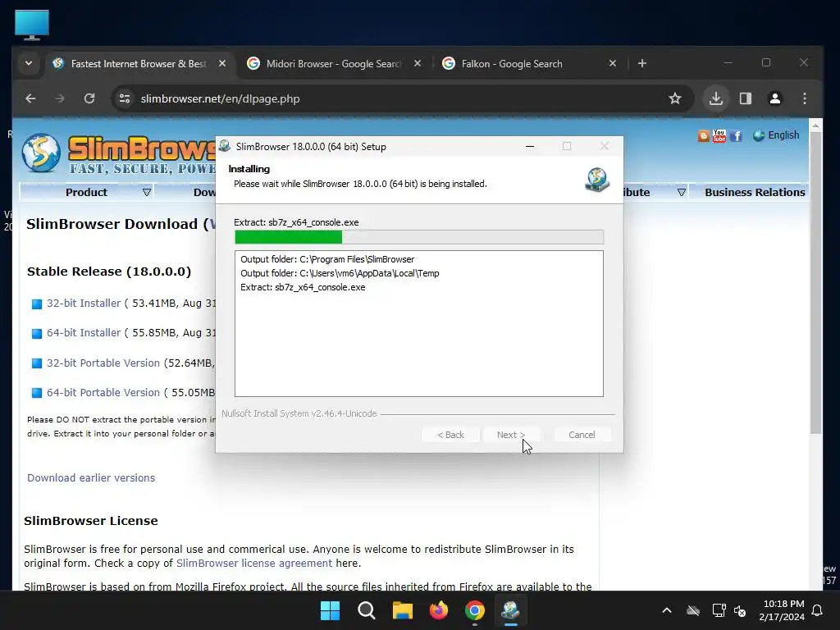Click the webpage vertical scrollbar thumb
The height and width of the screenshot is (630, 840).
[x=815, y=282]
